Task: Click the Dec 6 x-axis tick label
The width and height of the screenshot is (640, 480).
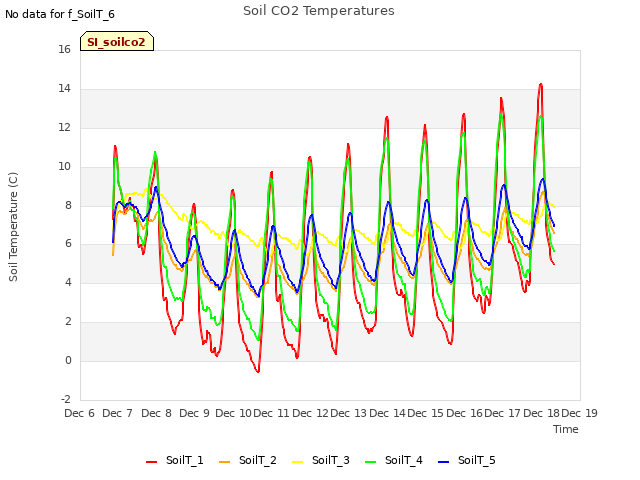Action: point(80,413)
